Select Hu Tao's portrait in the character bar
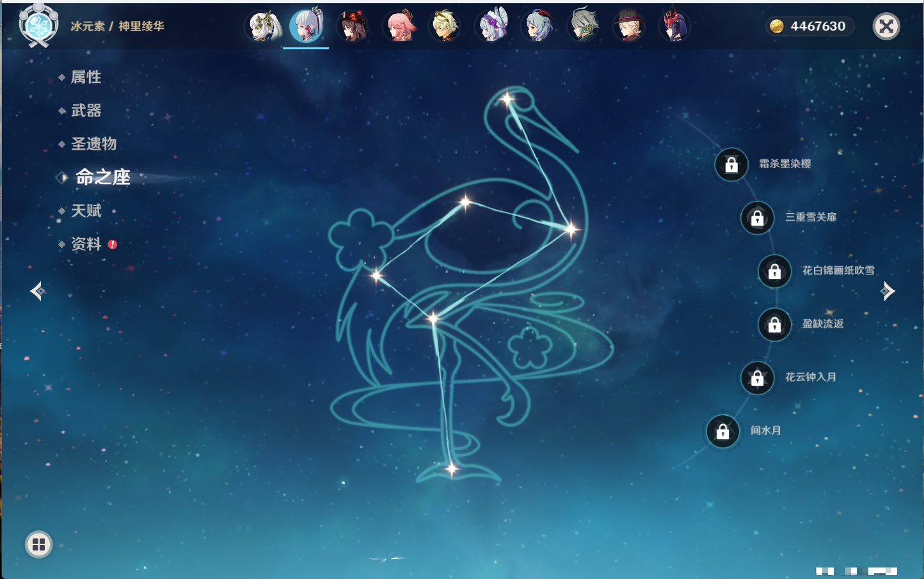The height and width of the screenshot is (579, 924). coord(353,27)
